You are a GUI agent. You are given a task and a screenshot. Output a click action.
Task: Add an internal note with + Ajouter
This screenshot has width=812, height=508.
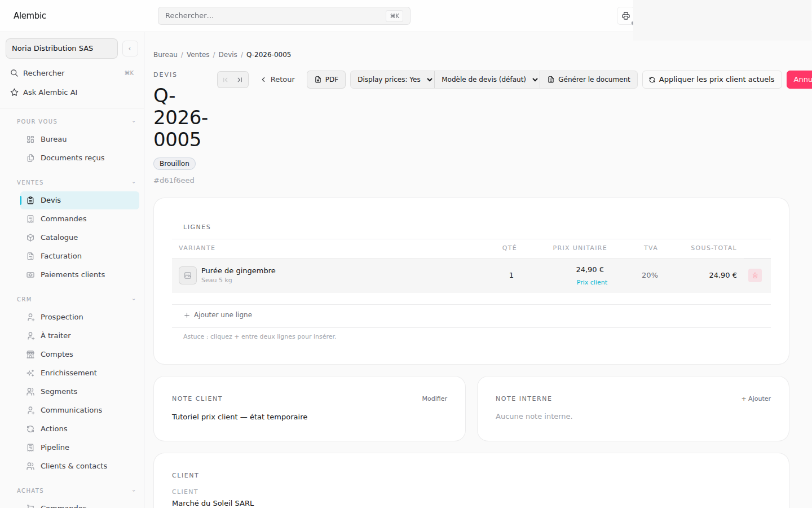756,398
